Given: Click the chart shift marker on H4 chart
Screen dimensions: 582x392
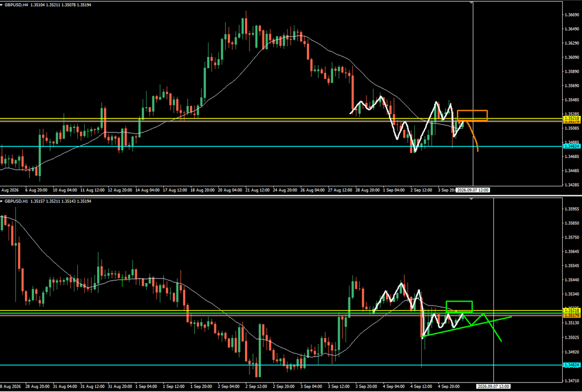Looking at the screenshot, I should 471,3.
